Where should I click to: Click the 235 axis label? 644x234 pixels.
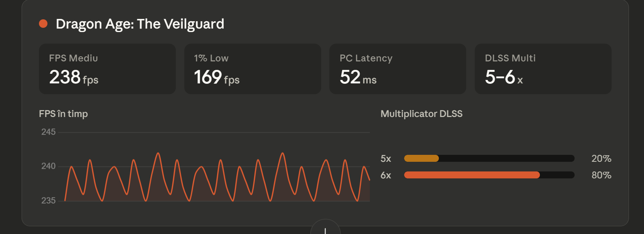(x=49, y=200)
